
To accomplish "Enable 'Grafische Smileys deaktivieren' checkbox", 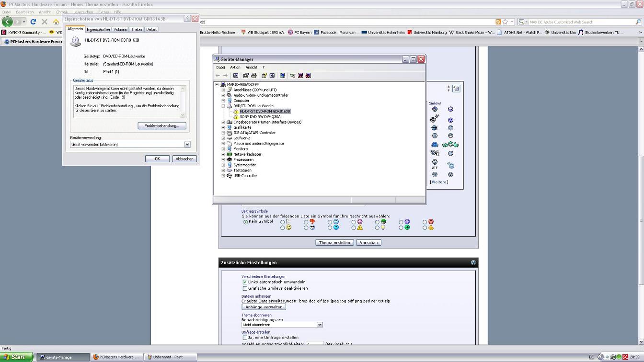I will click(245, 288).
